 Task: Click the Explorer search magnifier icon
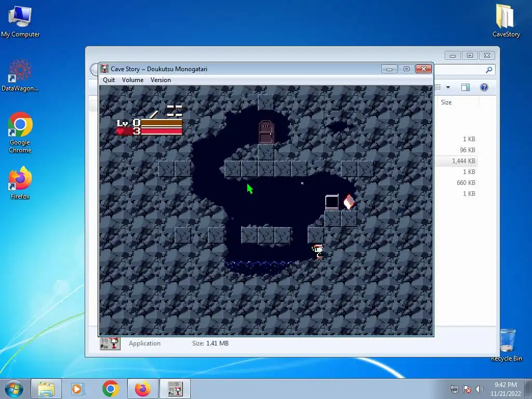pos(489,70)
